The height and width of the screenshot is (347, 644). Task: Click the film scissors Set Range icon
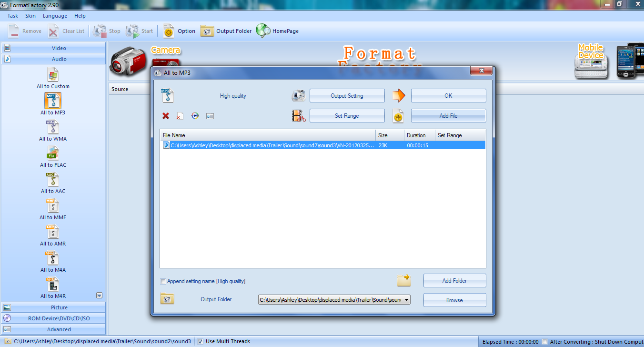point(299,116)
